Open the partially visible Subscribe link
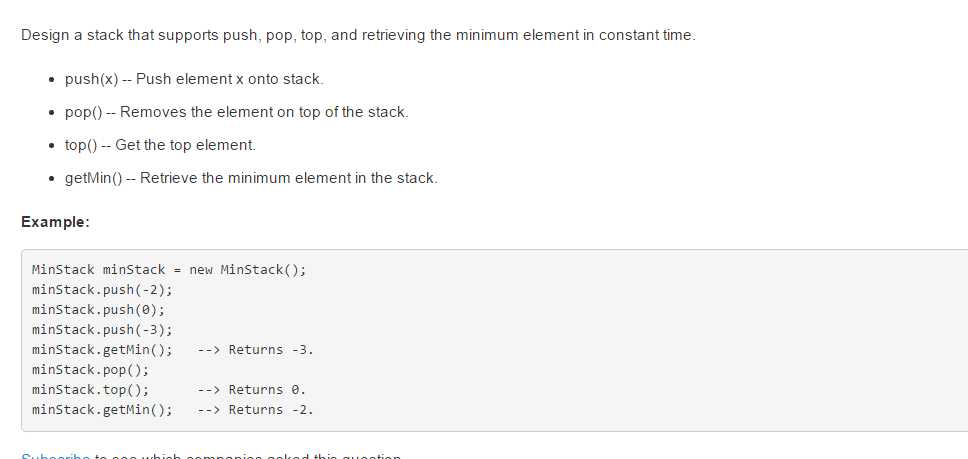This screenshot has height=459, width=968. 56,457
